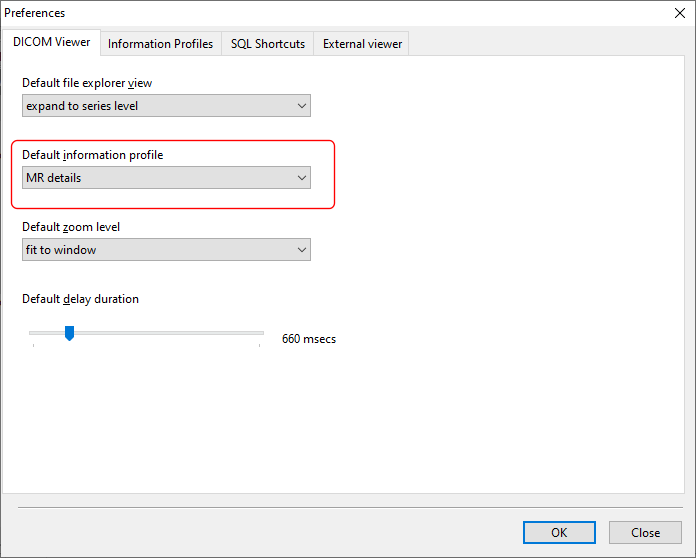Viewport: 696px width, 558px height.
Task: Click the DICOM Viewer tab
Action: [x=52, y=43]
